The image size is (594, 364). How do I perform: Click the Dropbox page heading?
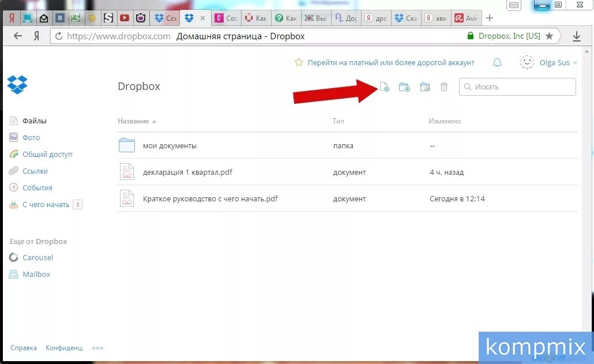(x=139, y=86)
